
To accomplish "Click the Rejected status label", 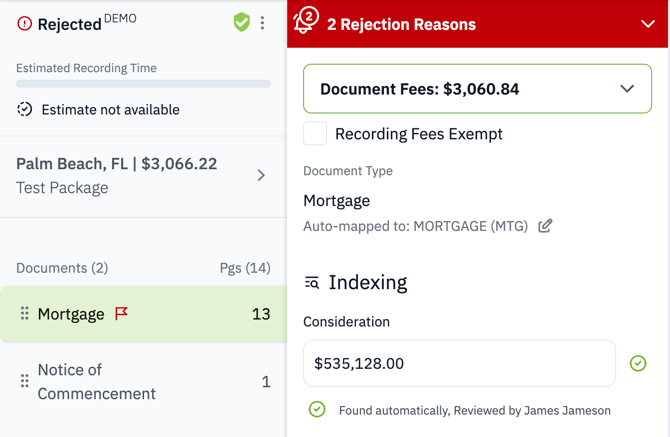I will point(70,24).
